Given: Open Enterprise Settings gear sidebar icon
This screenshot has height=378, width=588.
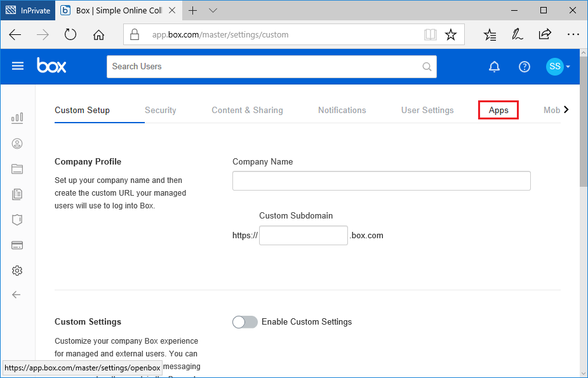Looking at the screenshot, I should tap(17, 271).
